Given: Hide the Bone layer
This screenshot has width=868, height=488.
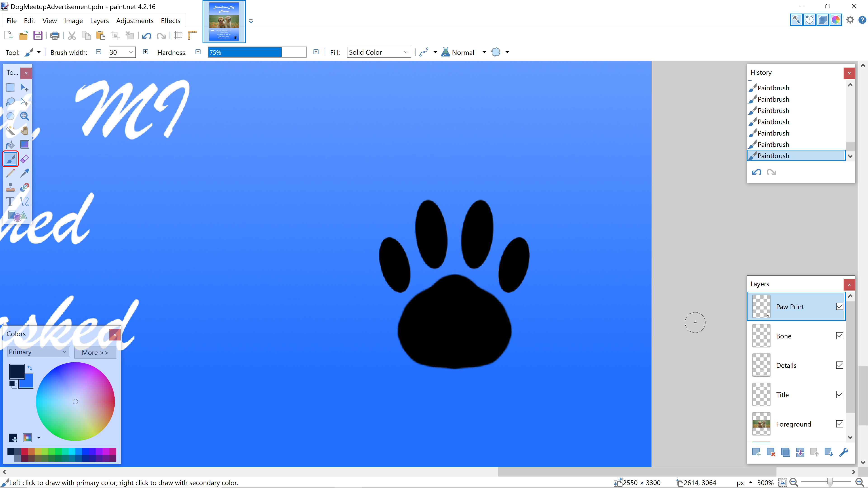Looking at the screenshot, I should (839, 336).
